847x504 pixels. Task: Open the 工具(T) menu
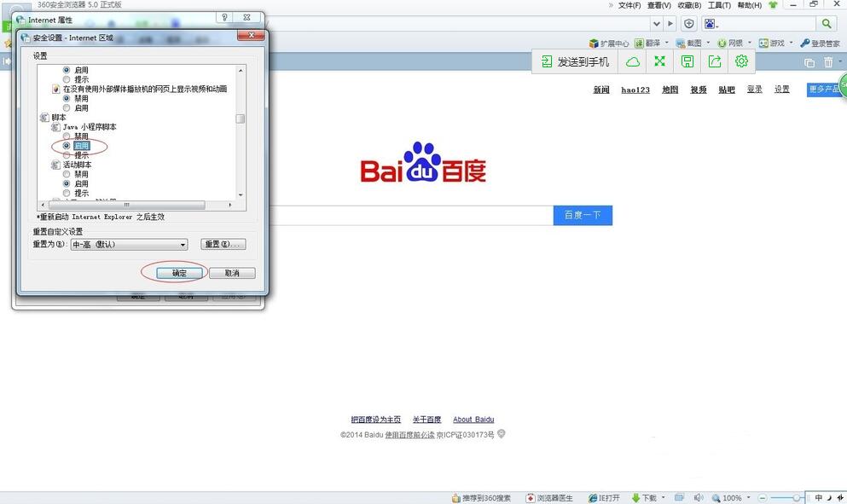point(719,5)
